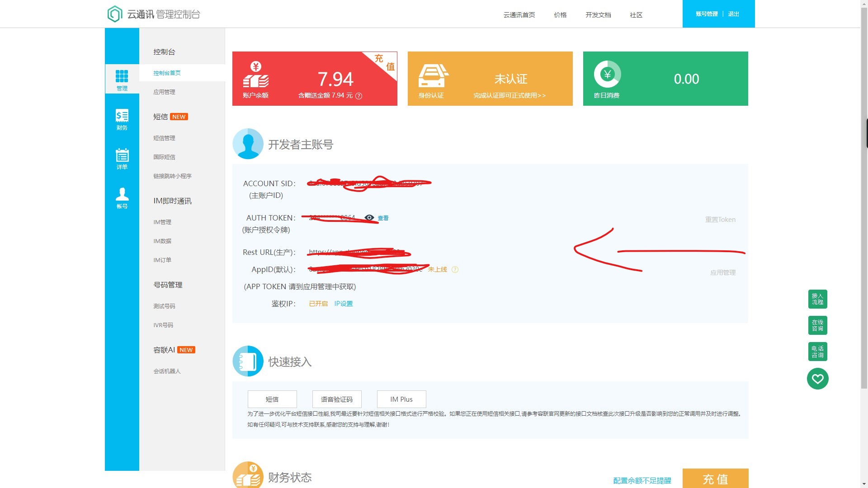This screenshot has height=488, width=868.
Task: Click 重置Token link
Action: pos(720,220)
